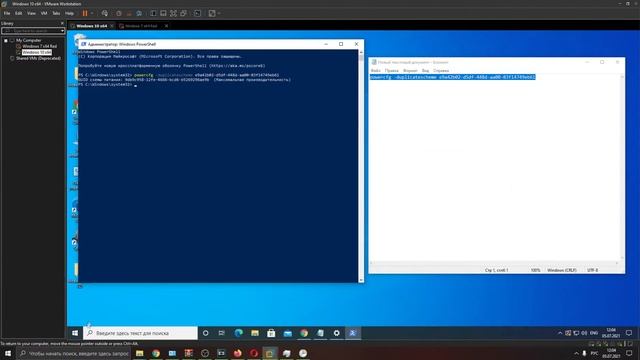Open the console view toolbar icon
Viewport: 640px width, 360px height.
click(x=198, y=13)
